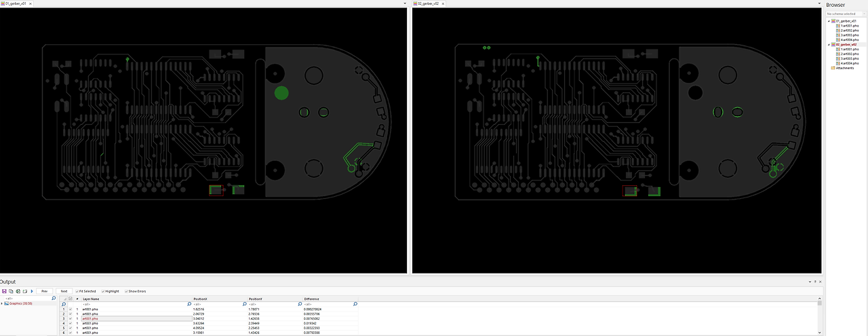The height and width of the screenshot is (336, 868).
Task: Click the copy icon in Output toolbar
Action: (11, 291)
